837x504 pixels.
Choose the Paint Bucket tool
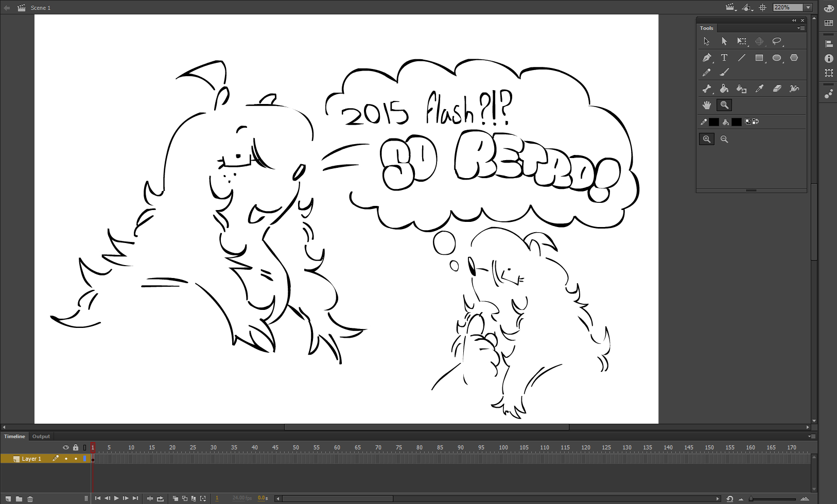pyautogui.click(x=724, y=89)
